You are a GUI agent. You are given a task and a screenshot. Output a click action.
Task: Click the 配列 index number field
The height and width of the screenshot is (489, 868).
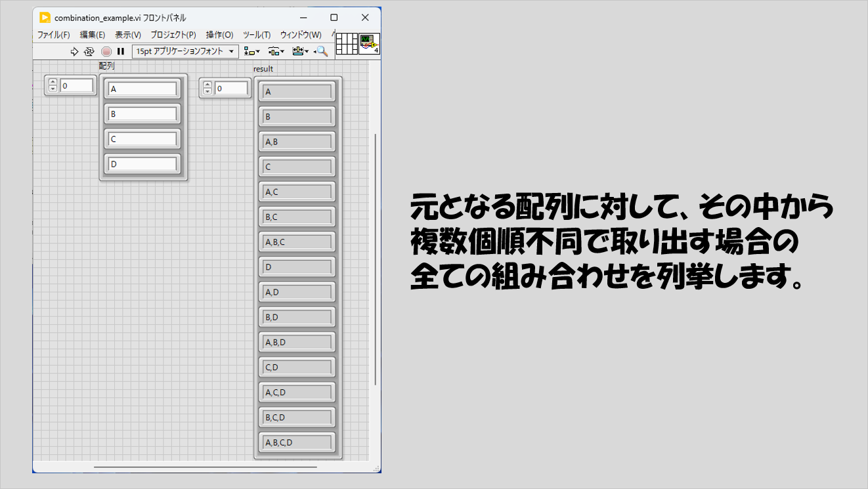(x=76, y=85)
